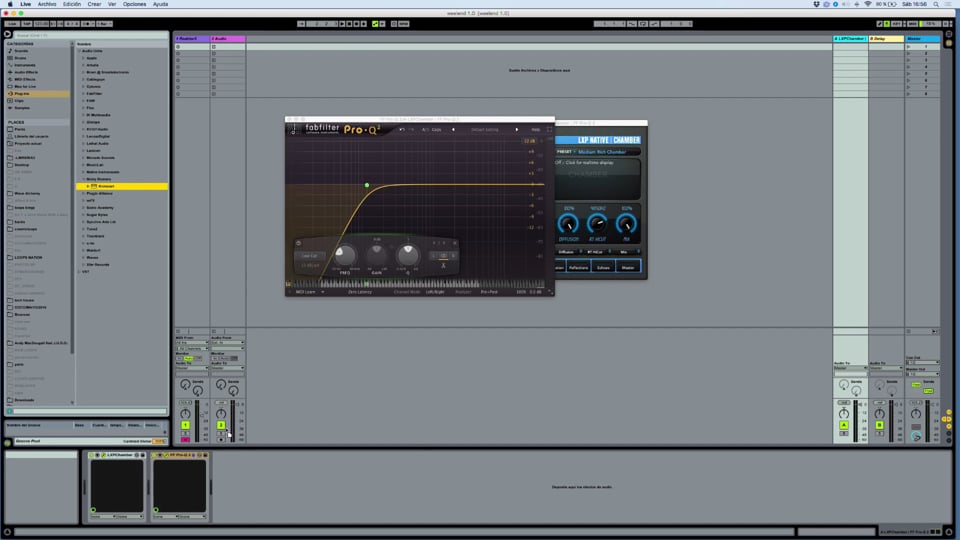Screen dimensions: 960x540
Task: Click the Apple menu icon
Action: click(10, 4)
